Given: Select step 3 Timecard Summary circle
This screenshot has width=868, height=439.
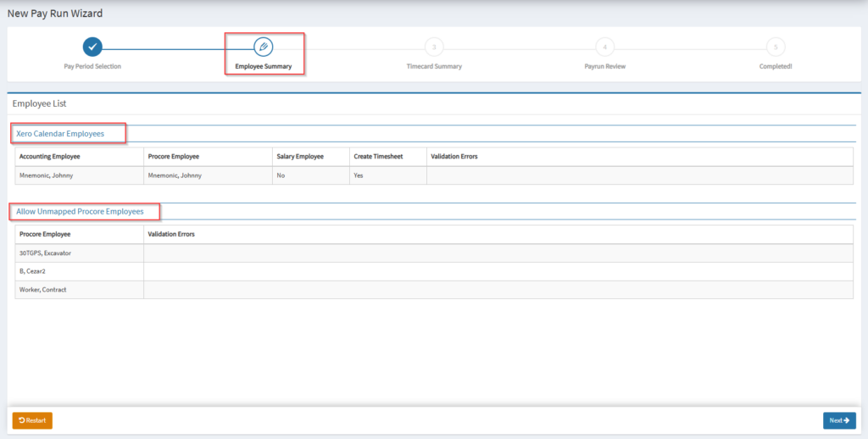Looking at the screenshot, I should (x=434, y=47).
